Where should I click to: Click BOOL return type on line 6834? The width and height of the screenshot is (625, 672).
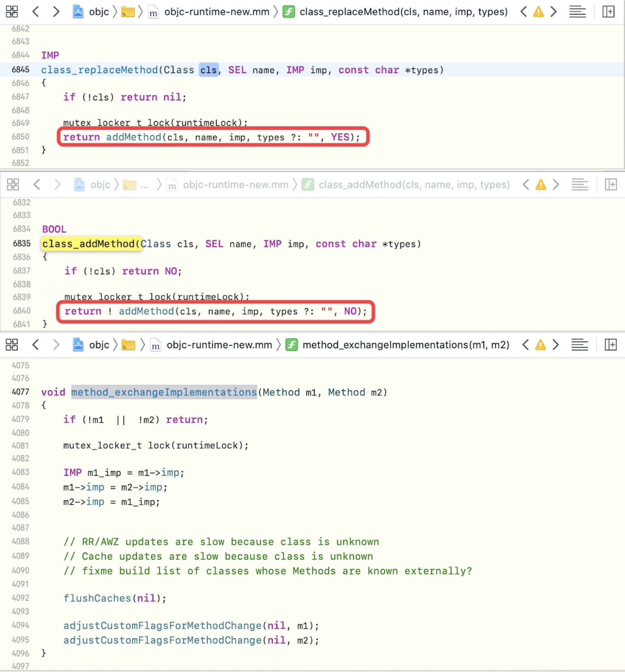click(54, 229)
